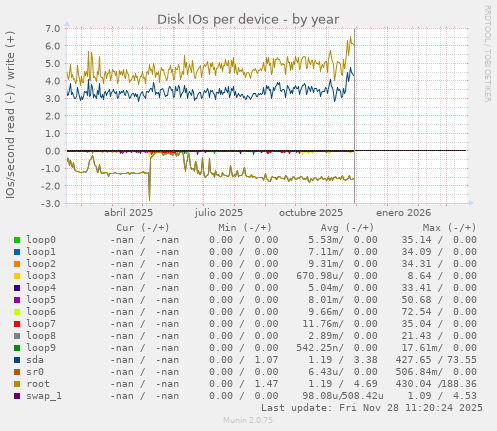Click sda avg value 1.19 / 3.38
The width and height of the screenshot is (497, 431).
(x=343, y=360)
